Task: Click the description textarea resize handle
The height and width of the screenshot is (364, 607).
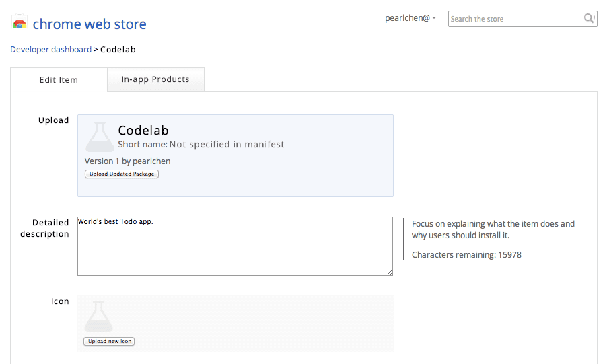Action: [390, 272]
